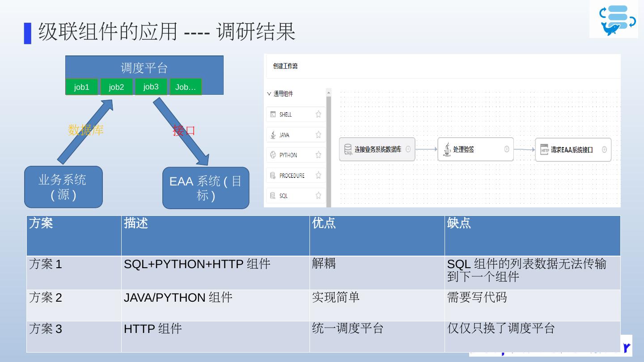Click the component list scrollbar track
The width and height of the screenshot is (644, 362).
[329, 152]
